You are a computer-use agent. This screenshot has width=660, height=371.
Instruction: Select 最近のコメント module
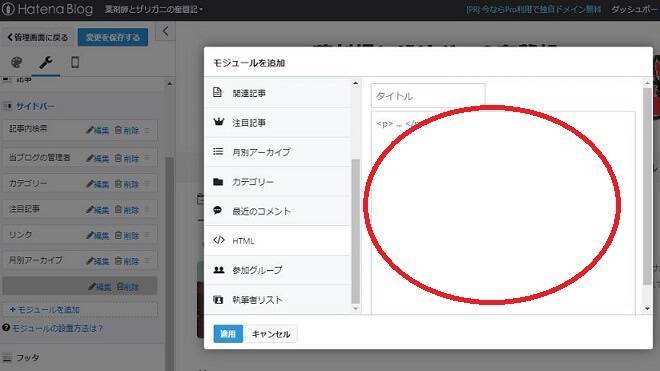pos(278,211)
